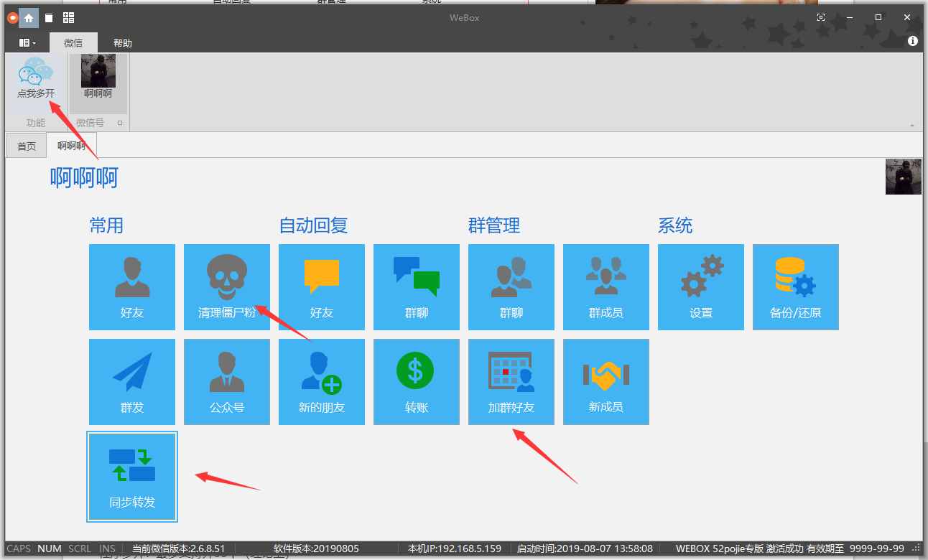Click the profile avatar at top right of page
The width and height of the screenshot is (928, 560).
(904, 177)
